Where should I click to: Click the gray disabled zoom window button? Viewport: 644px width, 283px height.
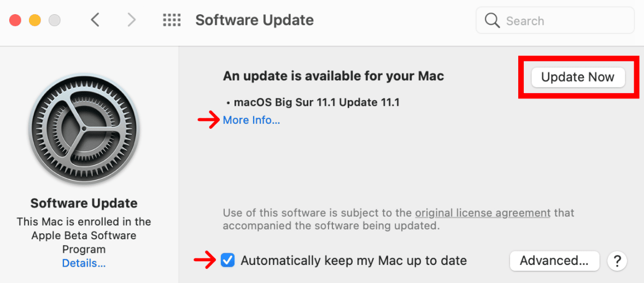click(x=55, y=20)
